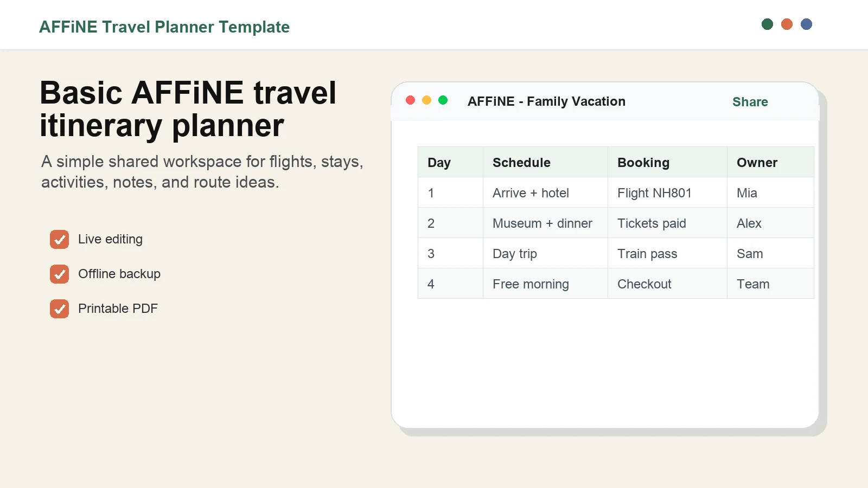Viewport: 868px width, 488px height.
Task: Select the 'Team' owner cell
Action: point(770,284)
